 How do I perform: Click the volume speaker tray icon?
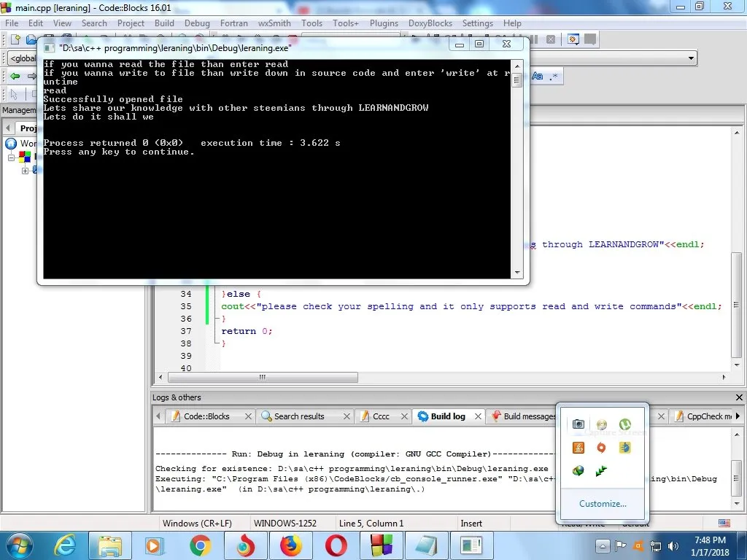[673, 545]
